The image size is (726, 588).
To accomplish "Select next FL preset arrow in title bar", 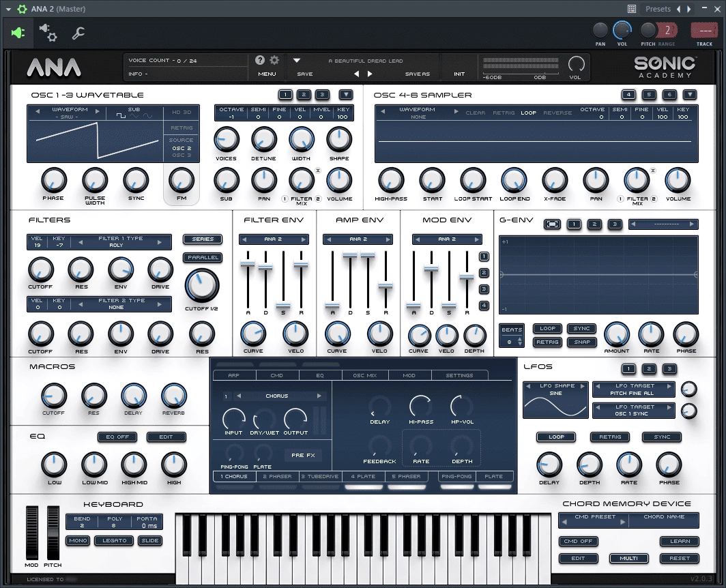I will (689, 9).
